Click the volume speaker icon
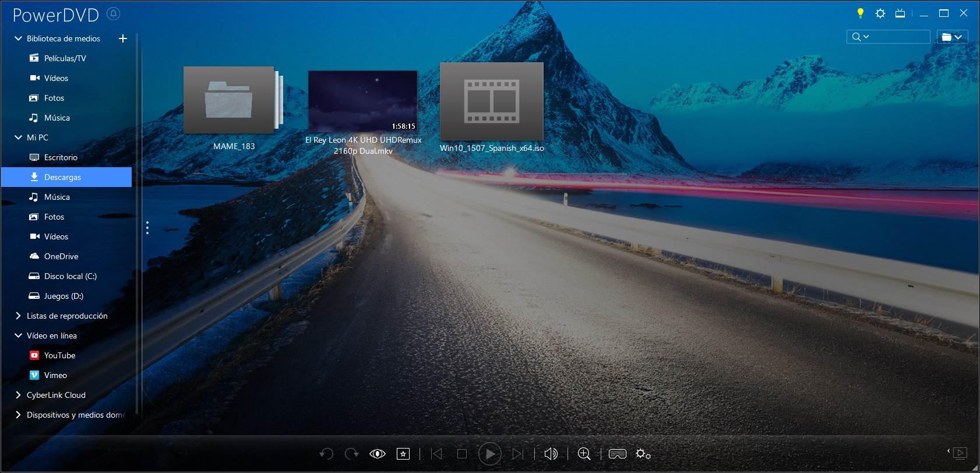 coord(551,454)
